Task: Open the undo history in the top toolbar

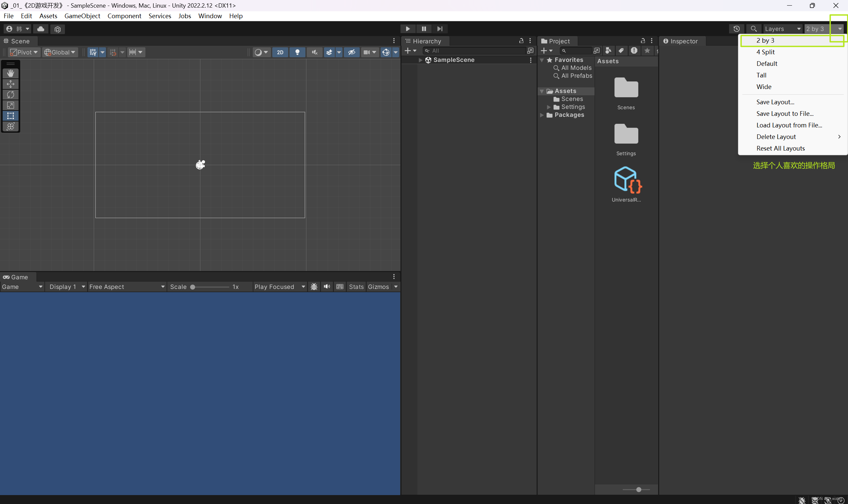Action: pyautogui.click(x=737, y=29)
